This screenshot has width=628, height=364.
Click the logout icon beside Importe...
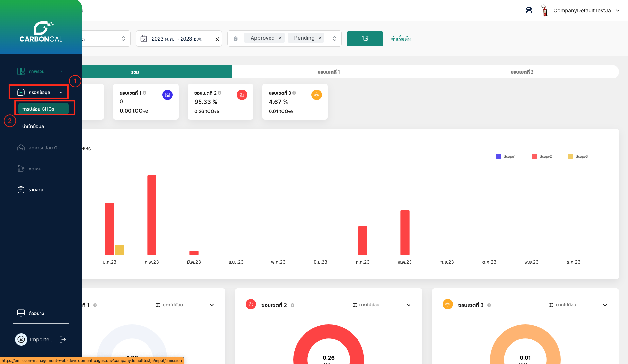click(63, 339)
